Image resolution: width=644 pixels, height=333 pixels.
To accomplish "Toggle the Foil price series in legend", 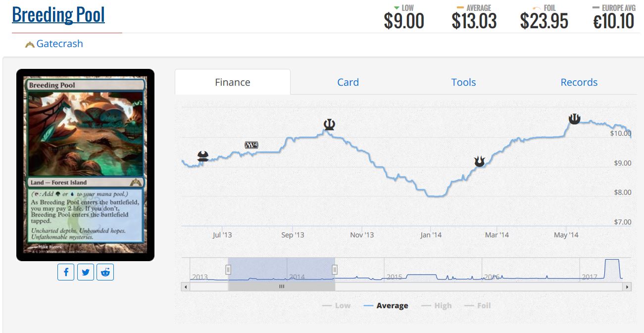I will click(x=478, y=306).
